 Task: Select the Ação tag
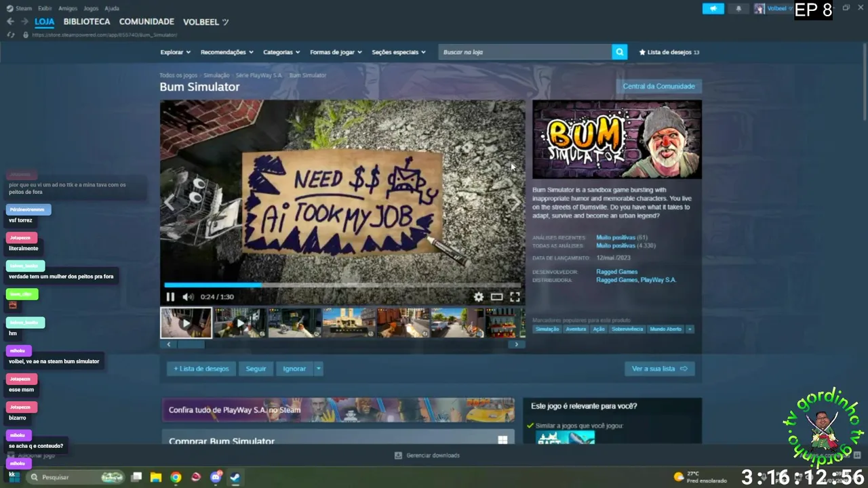pos(598,329)
